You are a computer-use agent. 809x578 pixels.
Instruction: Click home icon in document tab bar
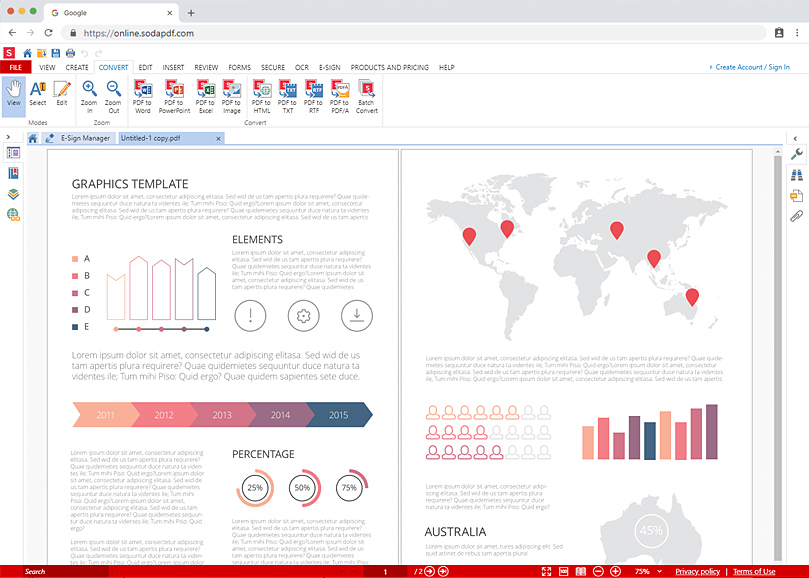(33, 138)
